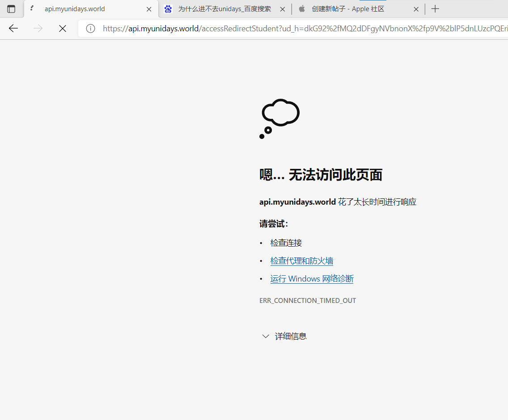Image resolution: width=508 pixels, height=420 pixels.
Task: Stop loading the page with X button
Action: point(63,29)
